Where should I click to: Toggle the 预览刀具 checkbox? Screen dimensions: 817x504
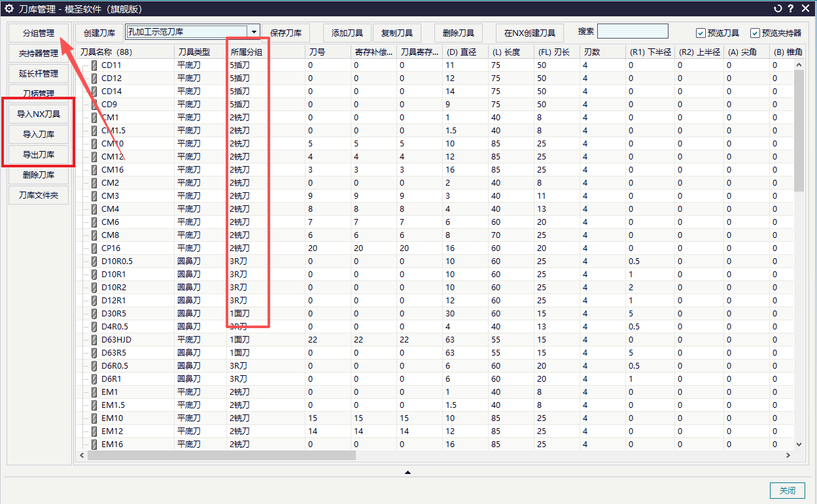tap(701, 33)
